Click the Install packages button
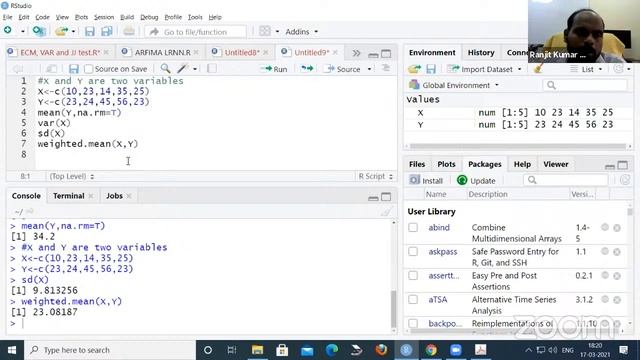Screen dimensions: 640x360 click(426, 180)
